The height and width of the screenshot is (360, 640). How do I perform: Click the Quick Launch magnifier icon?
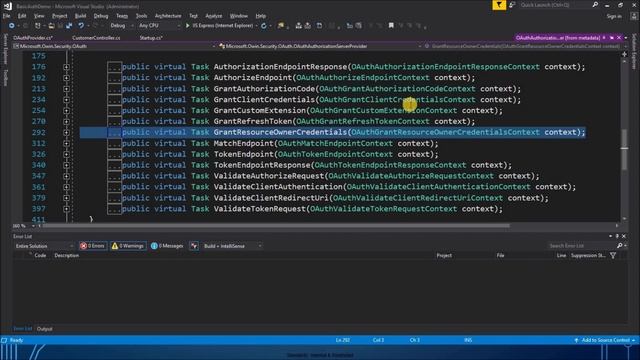tap(595, 5)
